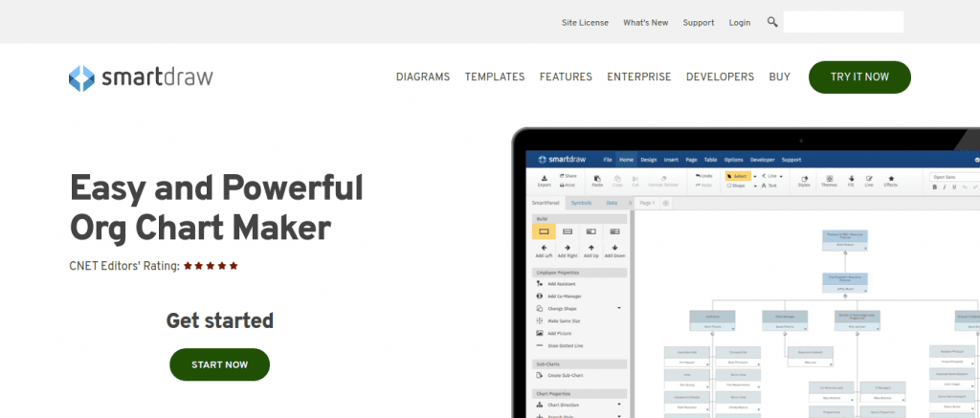This screenshot has height=418, width=980.
Task: Close the left panel with X
Action: click(x=630, y=203)
